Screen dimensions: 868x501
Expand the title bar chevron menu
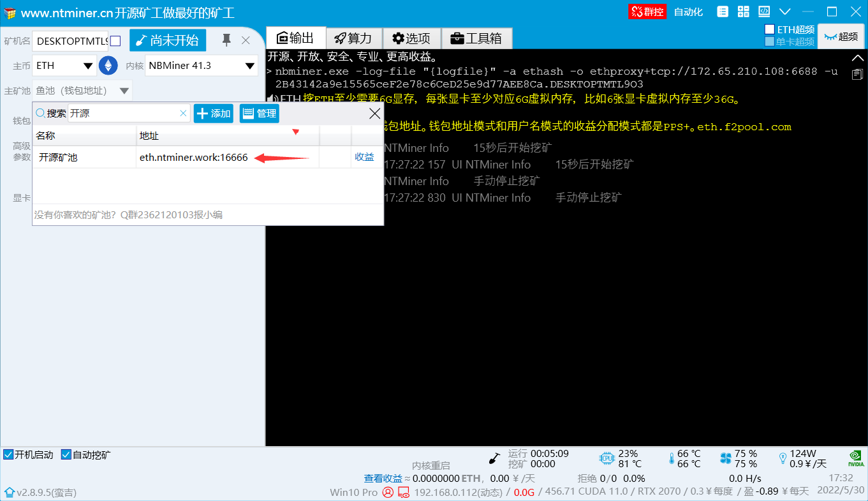click(784, 11)
